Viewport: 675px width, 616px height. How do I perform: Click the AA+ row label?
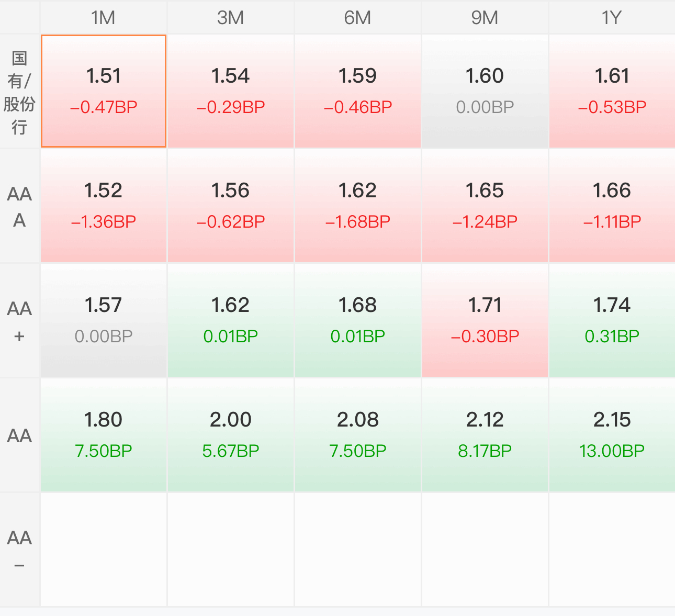click(x=20, y=321)
